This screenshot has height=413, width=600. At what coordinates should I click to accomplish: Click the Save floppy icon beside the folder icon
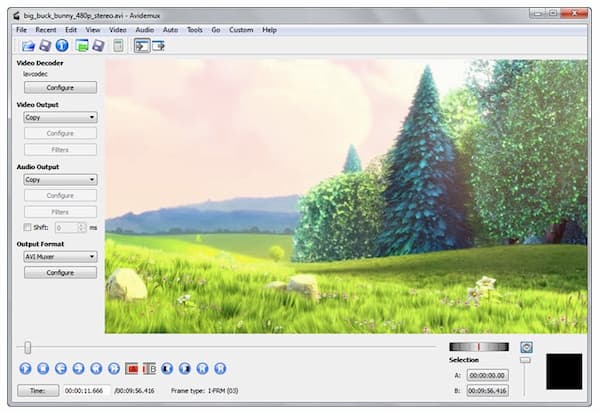tap(45, 46)
